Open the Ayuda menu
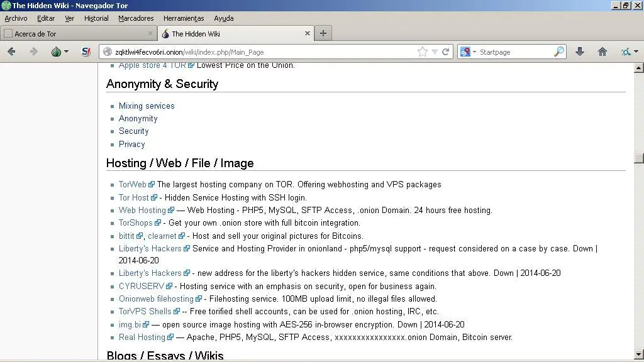The width and height of the screenshot is (644, 362). (x=224, y=18)
